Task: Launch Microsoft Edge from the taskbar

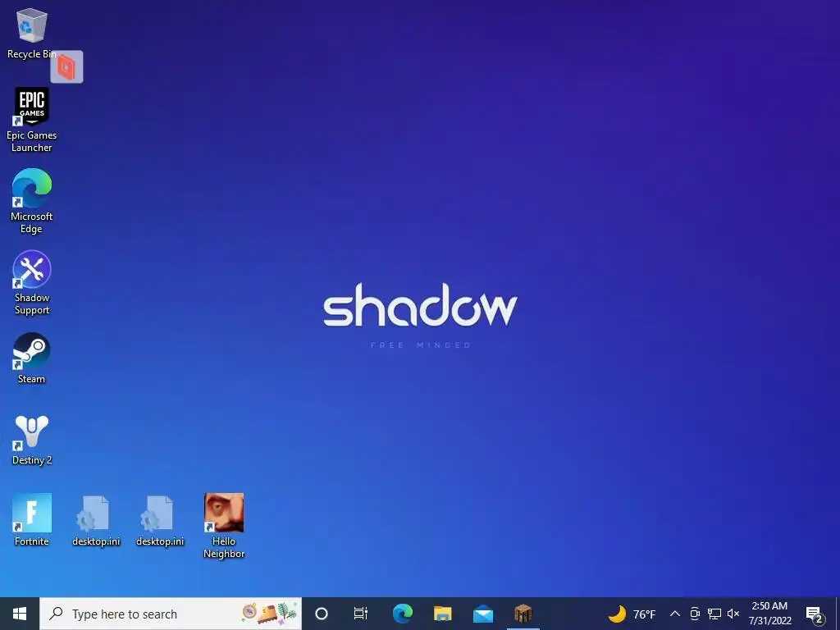Action: 402,614
